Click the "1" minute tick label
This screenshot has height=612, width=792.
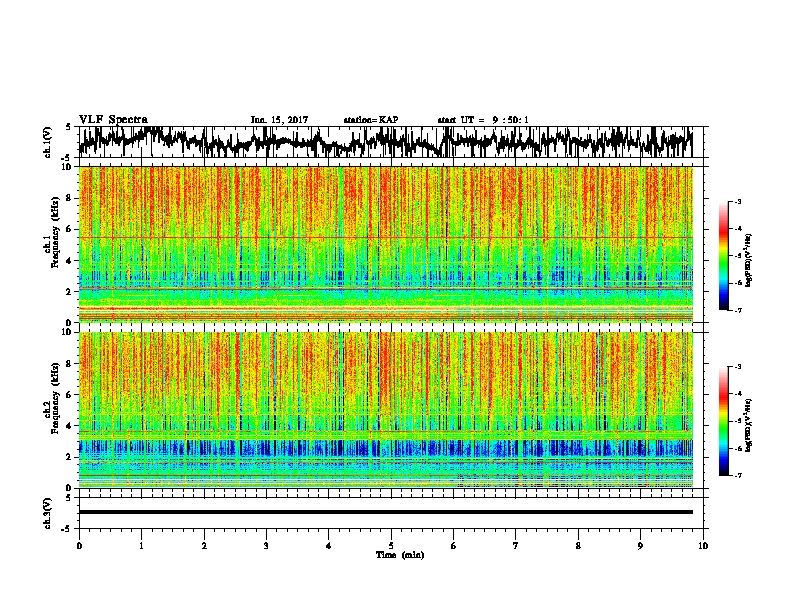(x=141, y=546)
